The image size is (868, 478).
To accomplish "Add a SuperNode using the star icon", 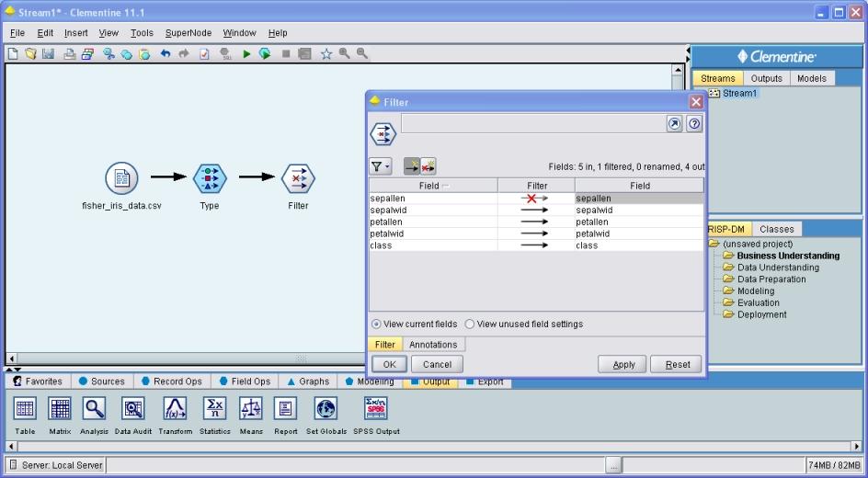I will click(326, 53).
